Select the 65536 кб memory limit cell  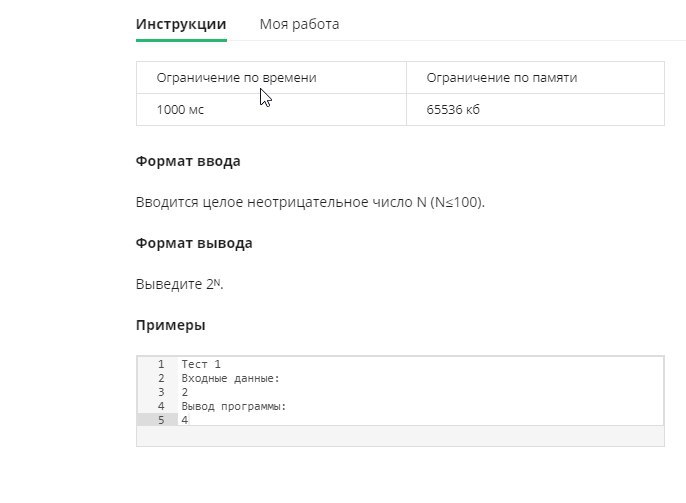(x=535, y=109)
